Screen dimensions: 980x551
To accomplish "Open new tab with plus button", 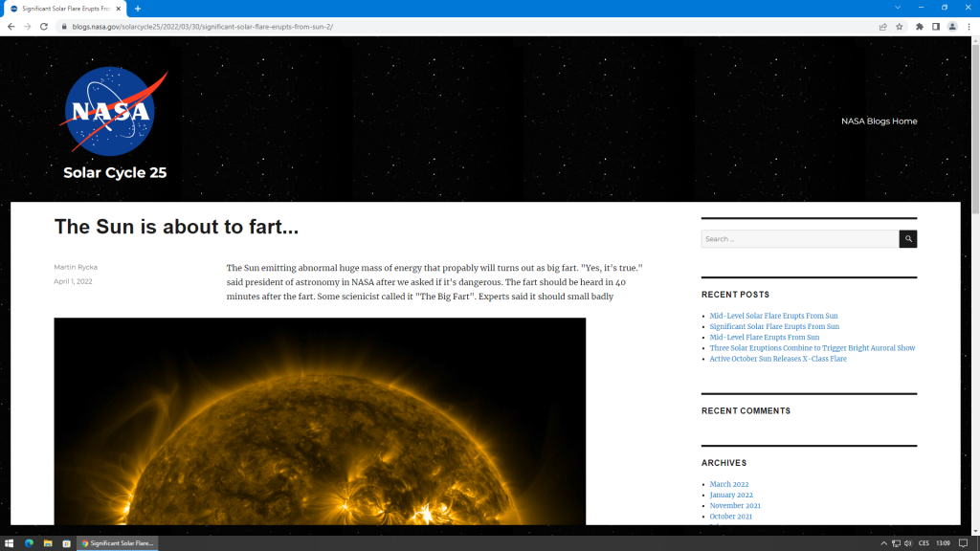I will pyautogui.click(x=138, y=9).
